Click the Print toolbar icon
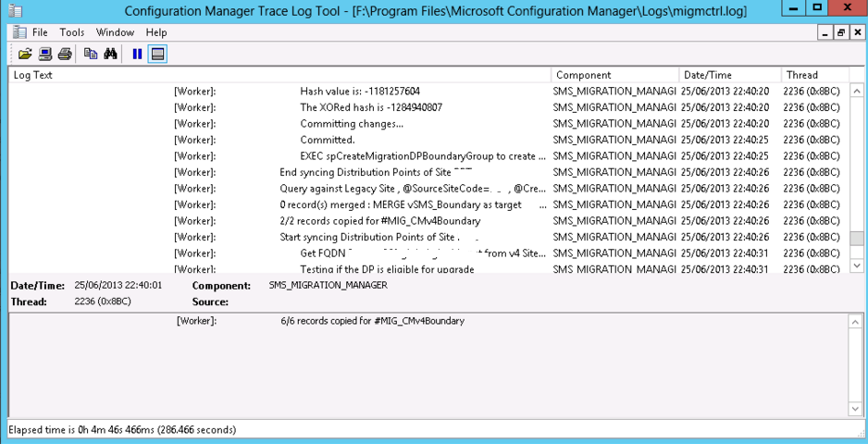This screenshot has width=868, height=444. (x=65, y=55)
